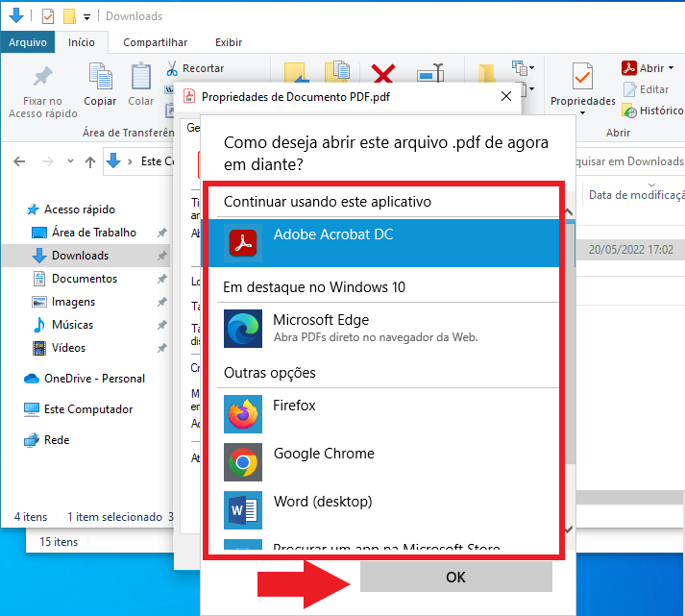Click the 20/05/2022 17:02 date cell
This screenshot has width=685, height=616.
(x=631, y=250)
